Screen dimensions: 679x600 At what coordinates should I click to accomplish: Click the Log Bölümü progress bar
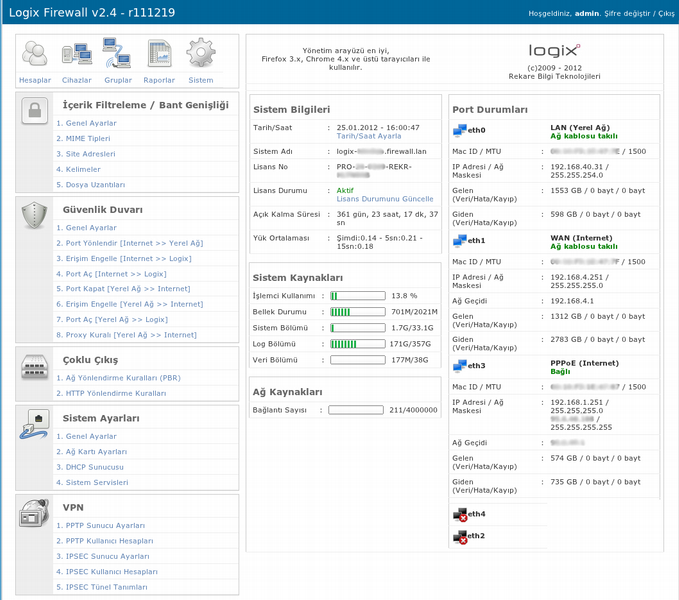[358, 344]
